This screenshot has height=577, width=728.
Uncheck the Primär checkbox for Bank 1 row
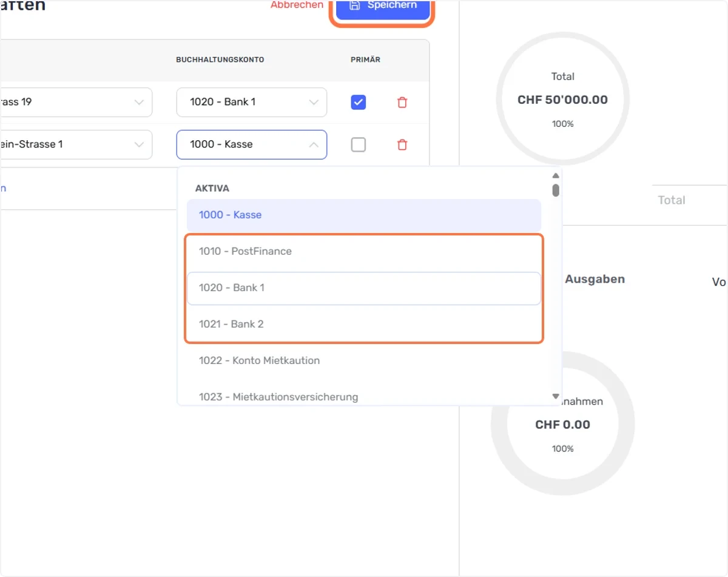(x=359, y=103)
